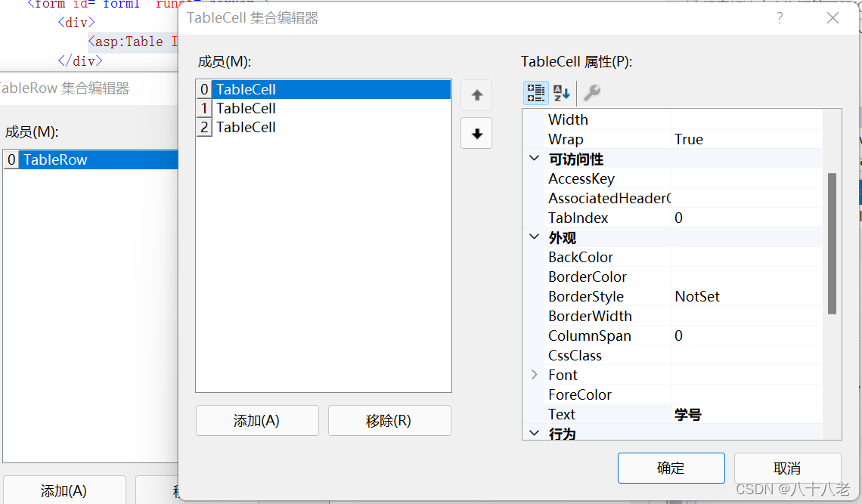The height and width of the screenshot is (504, 862).
Task: Collapse the 可访问性 property category
Action: coord(534,158)
